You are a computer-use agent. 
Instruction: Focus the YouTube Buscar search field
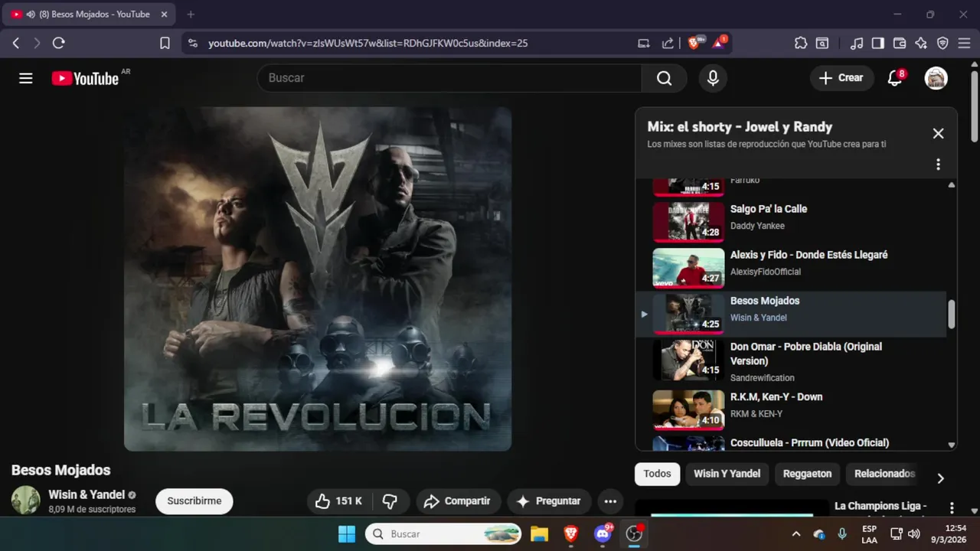point(449,78)
